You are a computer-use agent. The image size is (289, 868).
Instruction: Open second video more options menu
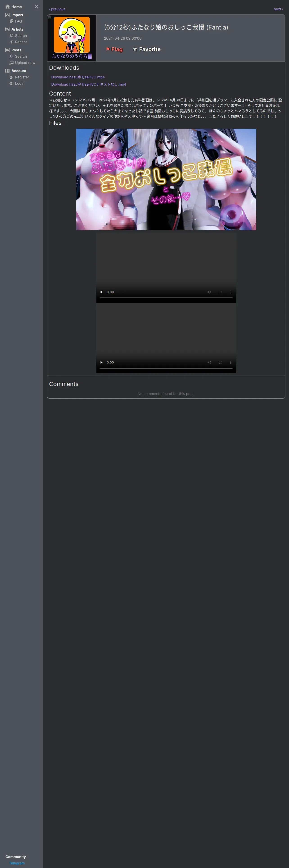pos(231,363)
